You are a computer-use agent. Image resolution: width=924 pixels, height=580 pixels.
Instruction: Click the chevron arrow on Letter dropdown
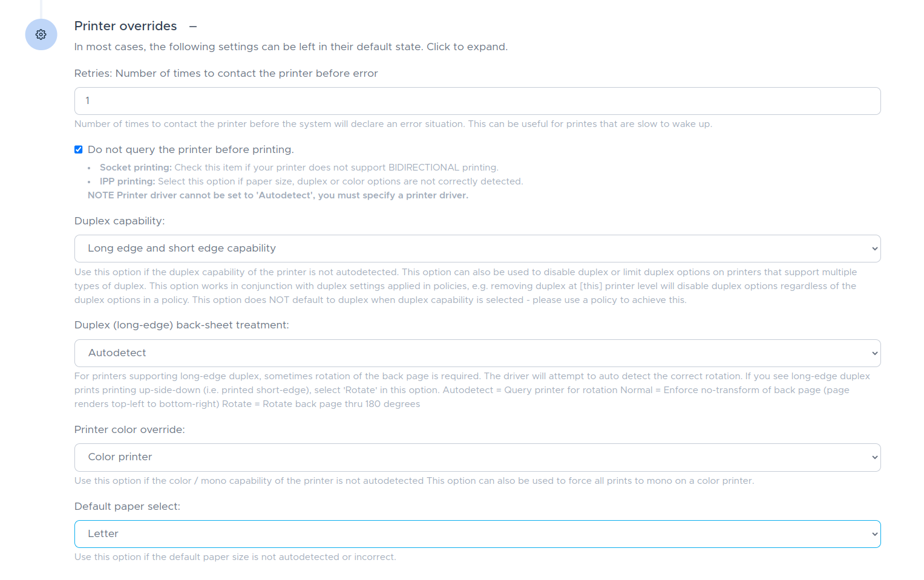point(874,534)
